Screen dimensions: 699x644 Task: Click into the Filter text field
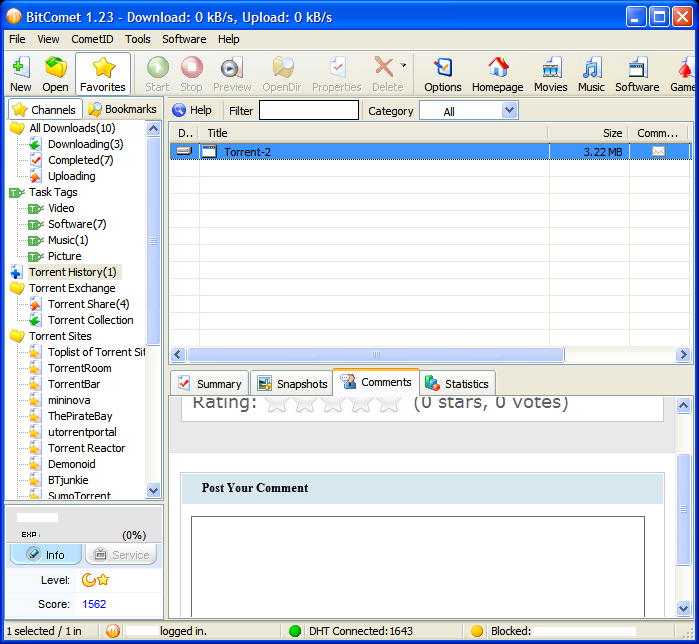[x=309, y=110]
